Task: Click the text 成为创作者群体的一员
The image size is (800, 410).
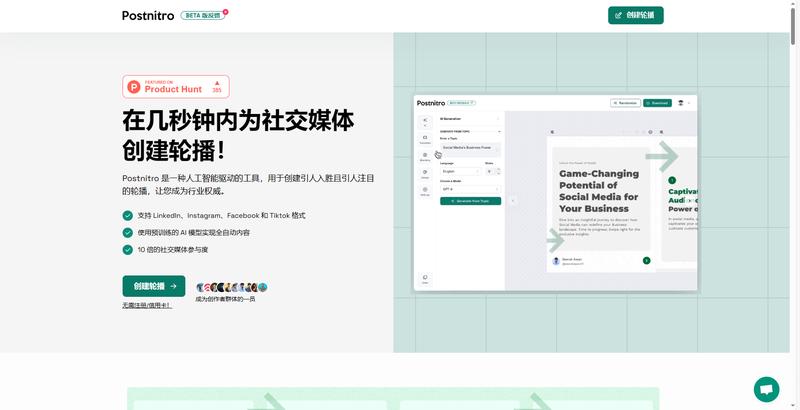Action: click(225, 299)
